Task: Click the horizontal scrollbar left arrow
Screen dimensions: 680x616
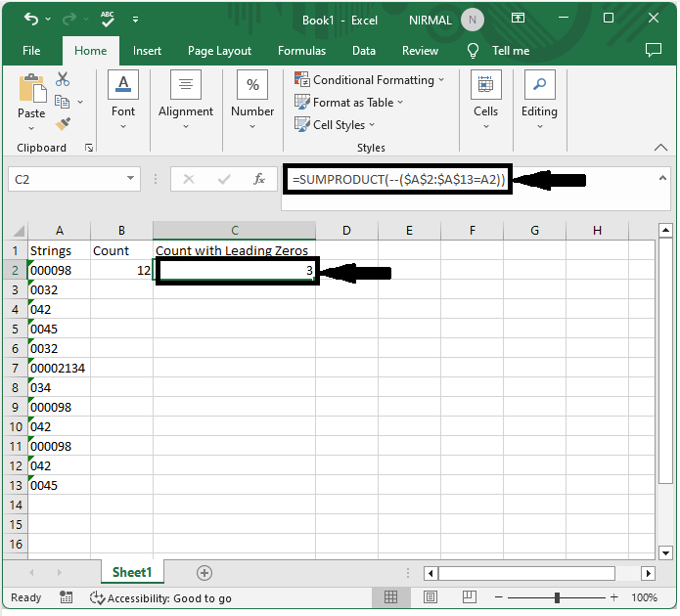Action: (431, 573)
